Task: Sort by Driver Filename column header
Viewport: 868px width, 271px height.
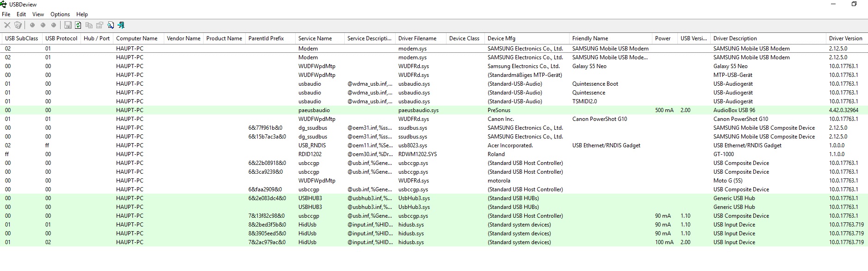Action: pos(417,38)
